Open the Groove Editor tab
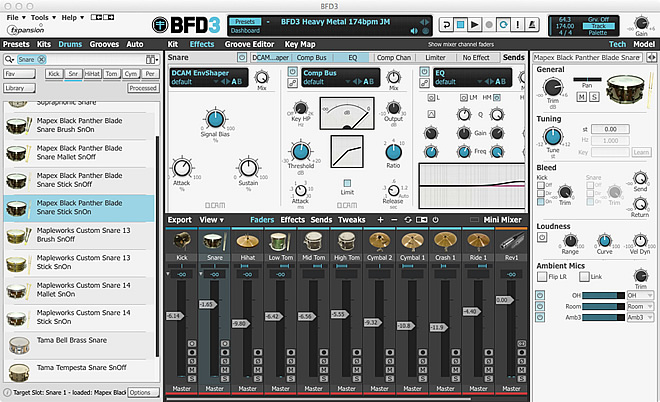This screenshot has width=660, height=402. [249, 44]
